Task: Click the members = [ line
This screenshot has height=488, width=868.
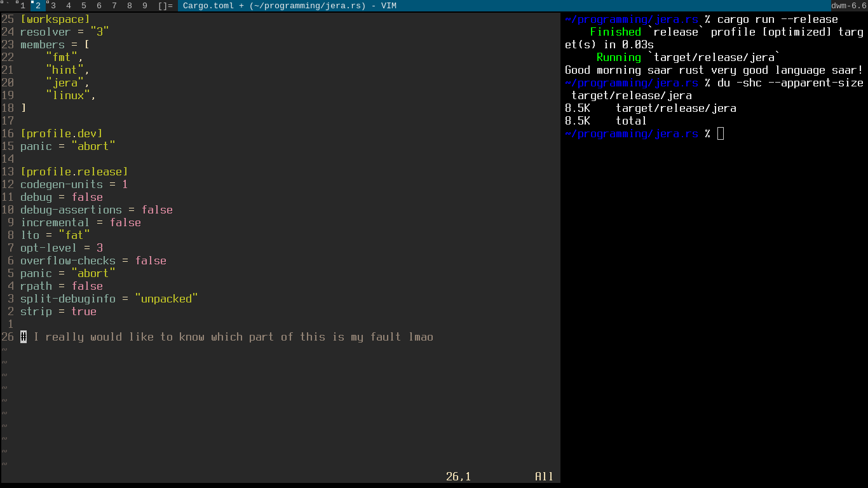Action: [x=55, y=44]
